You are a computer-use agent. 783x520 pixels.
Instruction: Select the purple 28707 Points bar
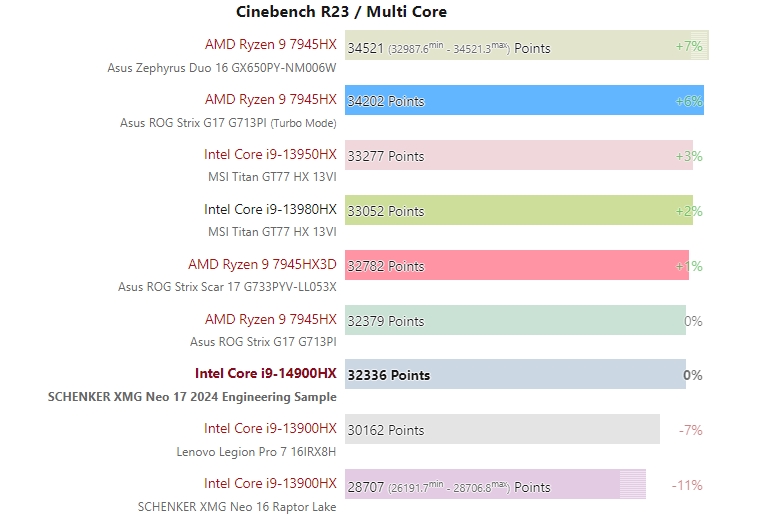pos(495,485)
